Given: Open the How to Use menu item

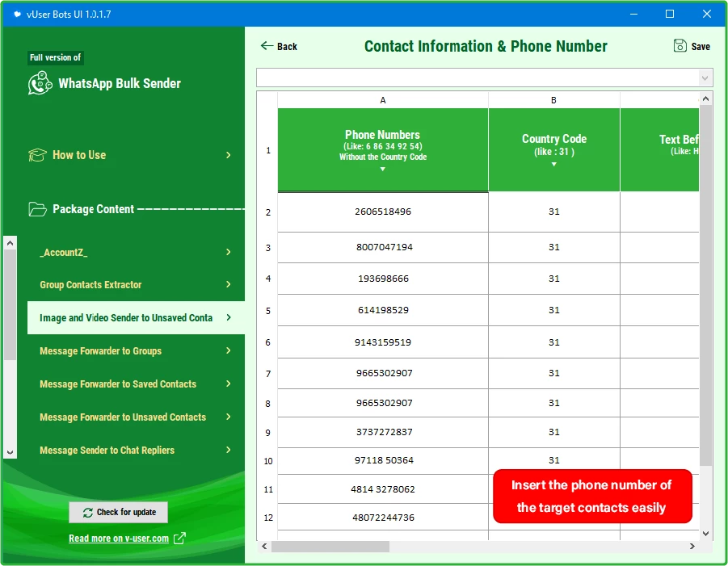Looking at the screenshot, I should tap(130, 155).
